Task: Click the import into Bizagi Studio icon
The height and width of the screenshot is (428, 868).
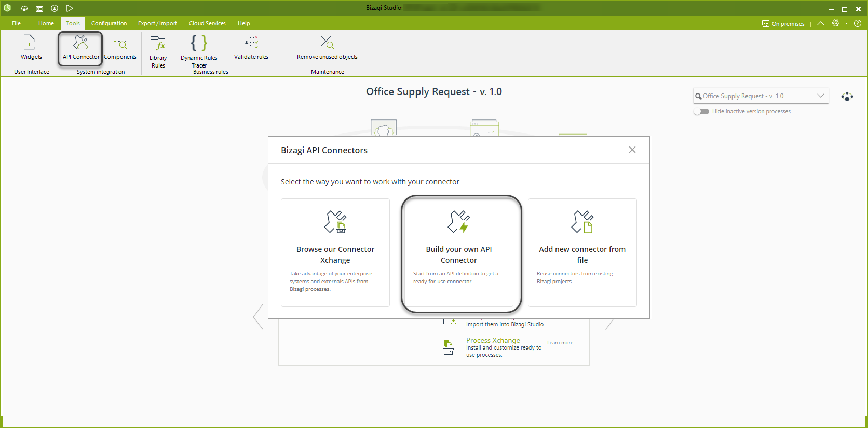Action: tap(450, 322)
